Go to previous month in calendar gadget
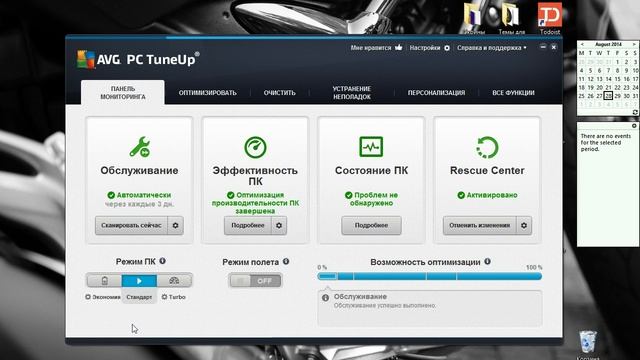The width and height of the screenshot is (640, 360). (582, 44)
